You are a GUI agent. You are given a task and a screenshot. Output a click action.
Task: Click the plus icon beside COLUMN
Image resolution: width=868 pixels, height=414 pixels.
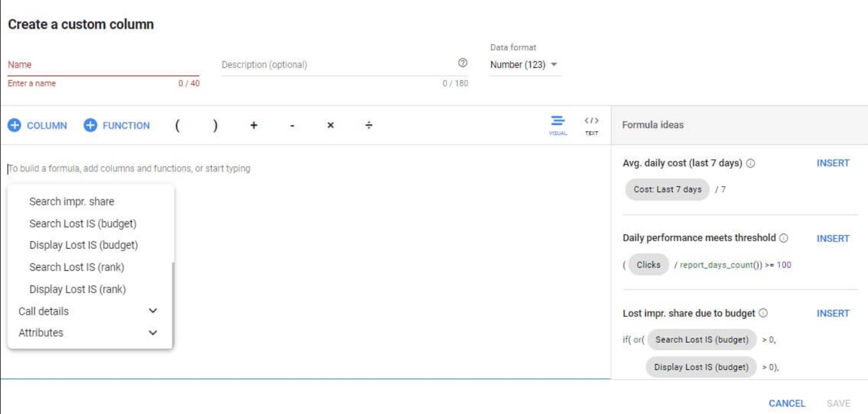(15, 126)
